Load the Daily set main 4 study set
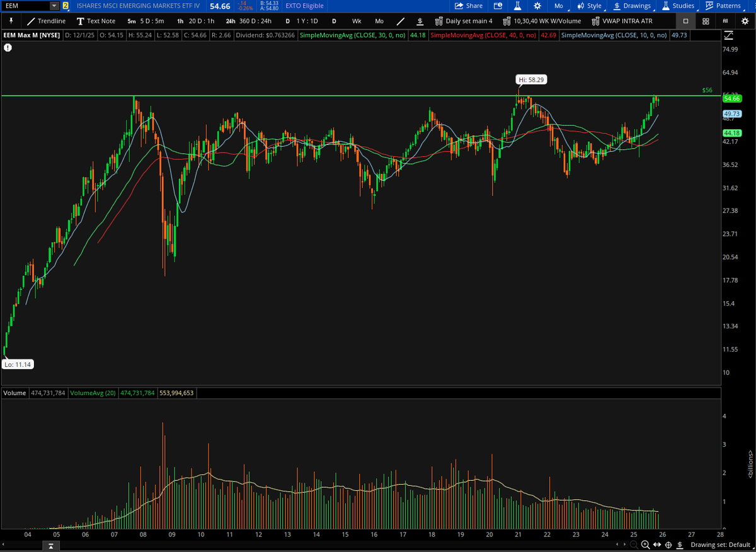The height and width of the screenshot is (552, 756). (463, 21)
